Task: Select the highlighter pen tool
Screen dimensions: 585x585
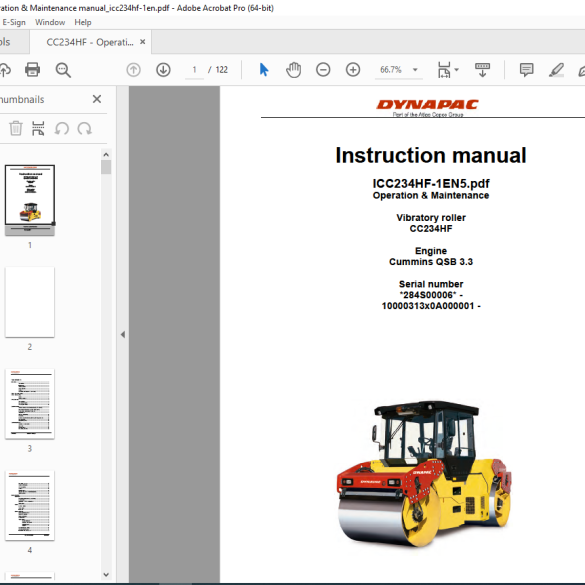Action: [x=556, y=70]
